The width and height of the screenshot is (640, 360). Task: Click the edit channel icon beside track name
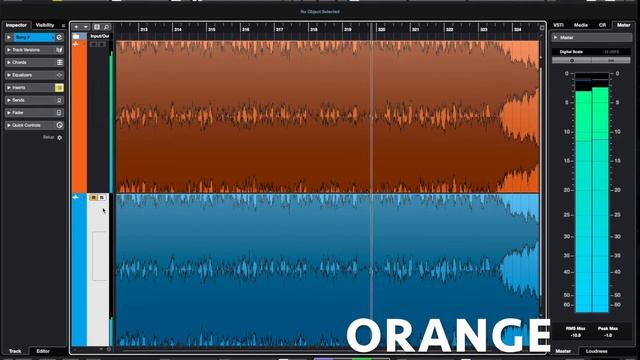tap(59, 37)
